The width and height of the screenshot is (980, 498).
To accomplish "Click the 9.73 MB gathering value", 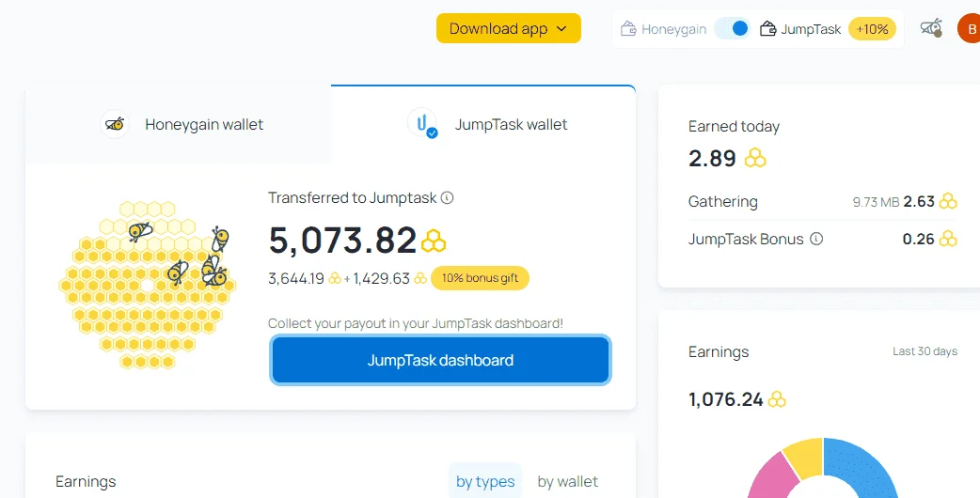I will point(876,202).
